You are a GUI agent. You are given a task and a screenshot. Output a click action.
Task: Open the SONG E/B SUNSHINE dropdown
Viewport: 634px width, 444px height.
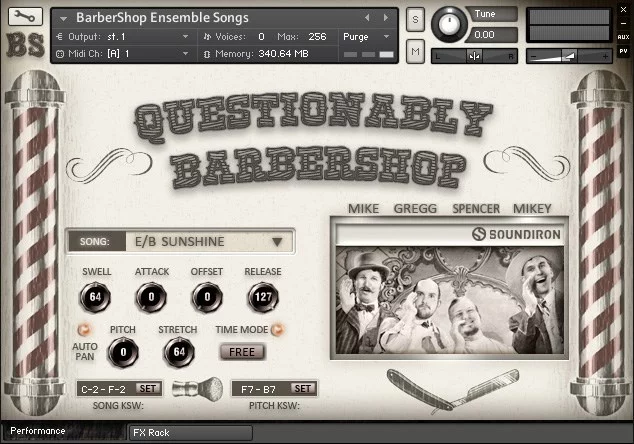point(180,242)
